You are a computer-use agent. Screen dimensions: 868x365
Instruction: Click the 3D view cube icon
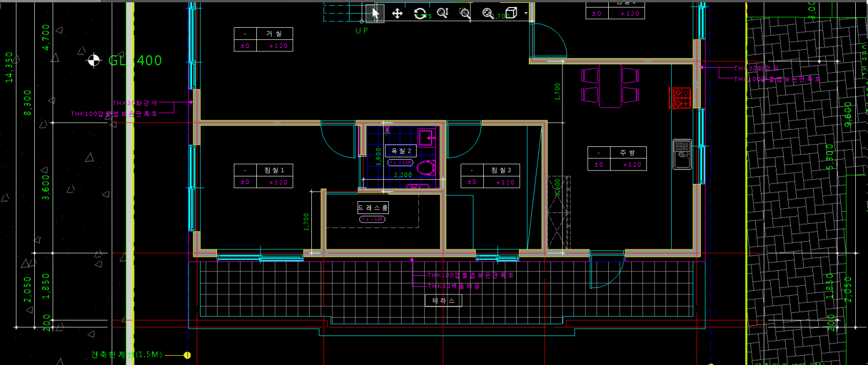point(511,13)
